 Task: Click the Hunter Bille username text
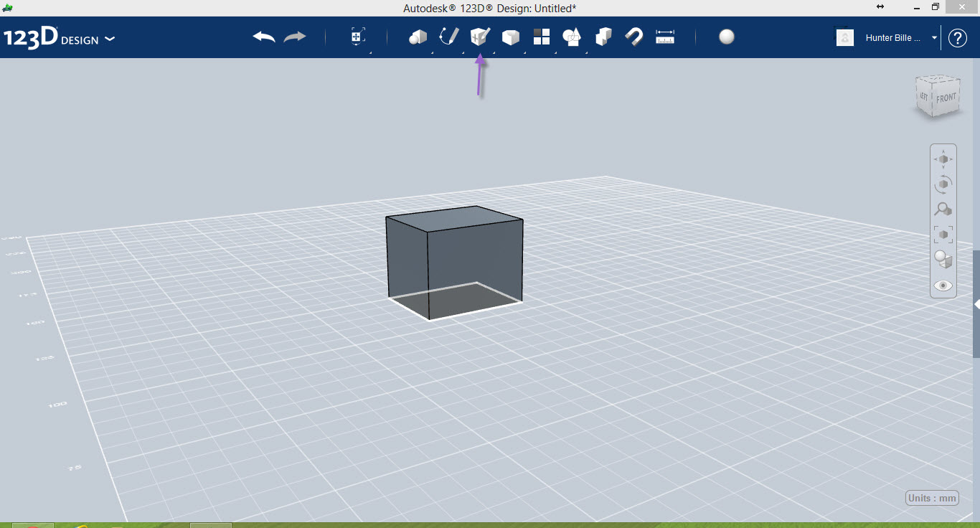893,38
